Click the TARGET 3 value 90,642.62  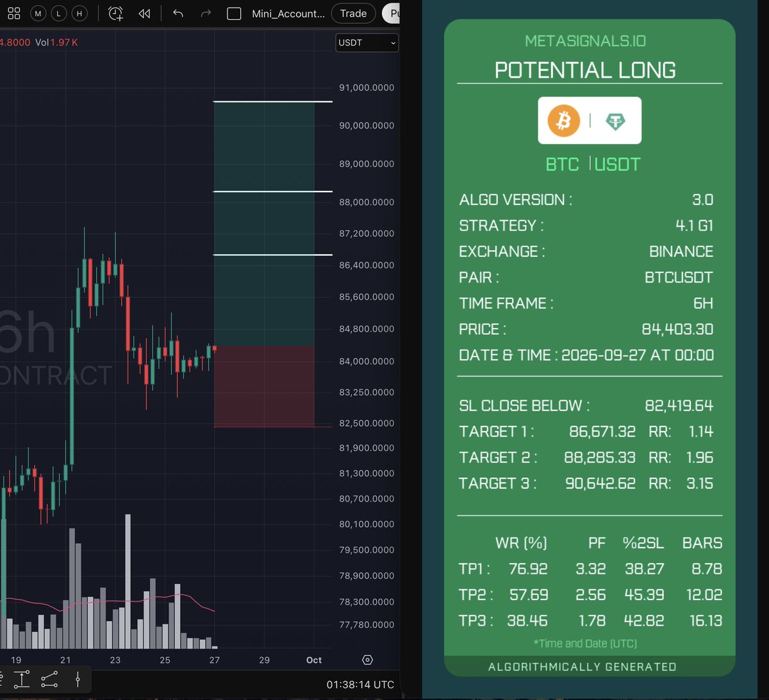tap(600, 484)
